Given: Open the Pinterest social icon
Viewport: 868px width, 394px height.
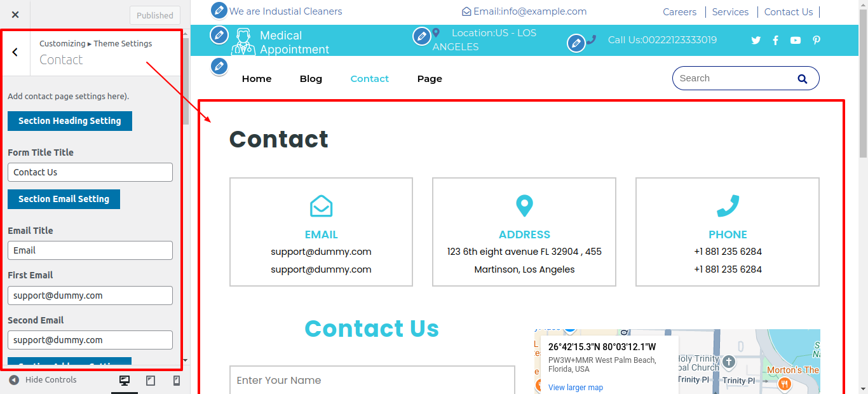Looking at the screenshot, I should pos(817,40).
